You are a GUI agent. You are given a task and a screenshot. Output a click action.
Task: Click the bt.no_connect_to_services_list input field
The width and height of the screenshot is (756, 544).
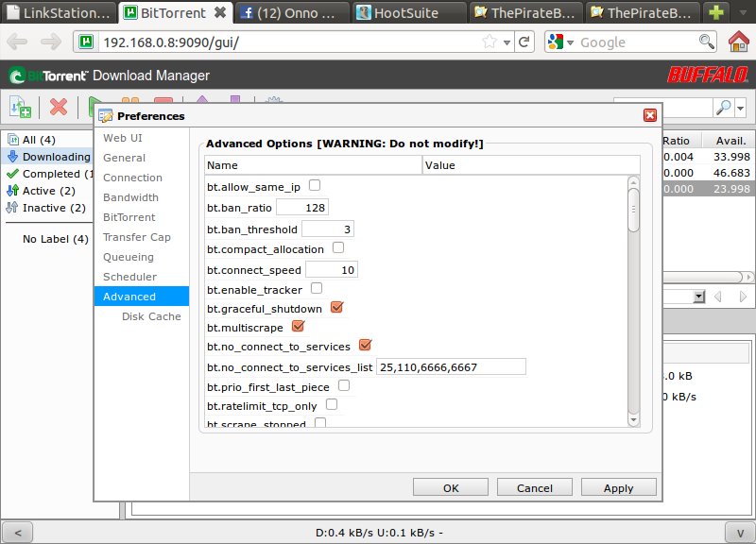pos(451,366)
